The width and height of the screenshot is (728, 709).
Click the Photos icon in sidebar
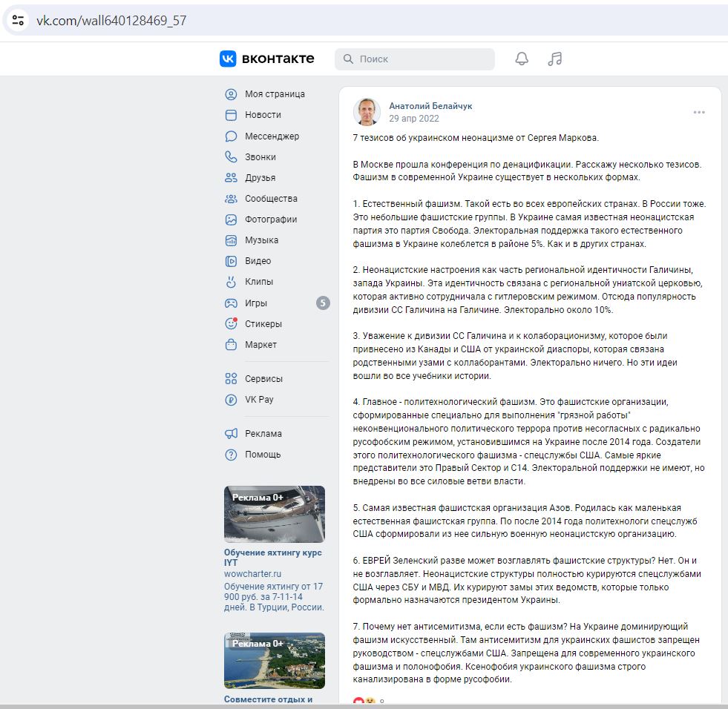(x=231, y=220)
